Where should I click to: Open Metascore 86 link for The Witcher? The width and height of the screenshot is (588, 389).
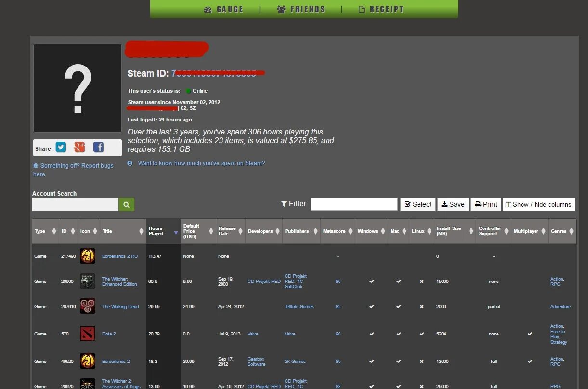click(x=338, y=282)
